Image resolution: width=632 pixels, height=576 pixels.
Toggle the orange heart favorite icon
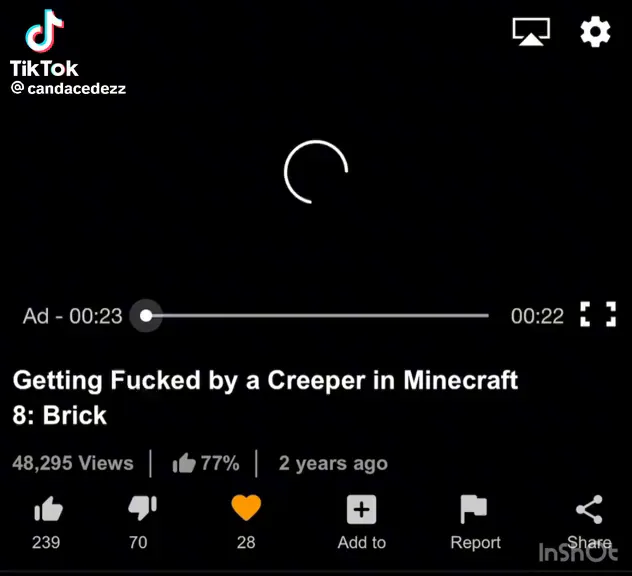(246, 507)
